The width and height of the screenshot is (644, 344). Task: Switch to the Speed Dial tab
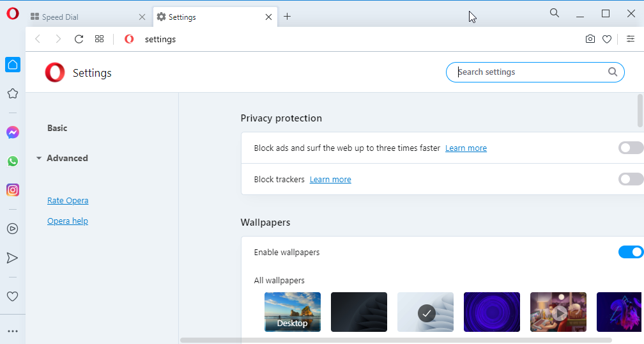(82, 17)
